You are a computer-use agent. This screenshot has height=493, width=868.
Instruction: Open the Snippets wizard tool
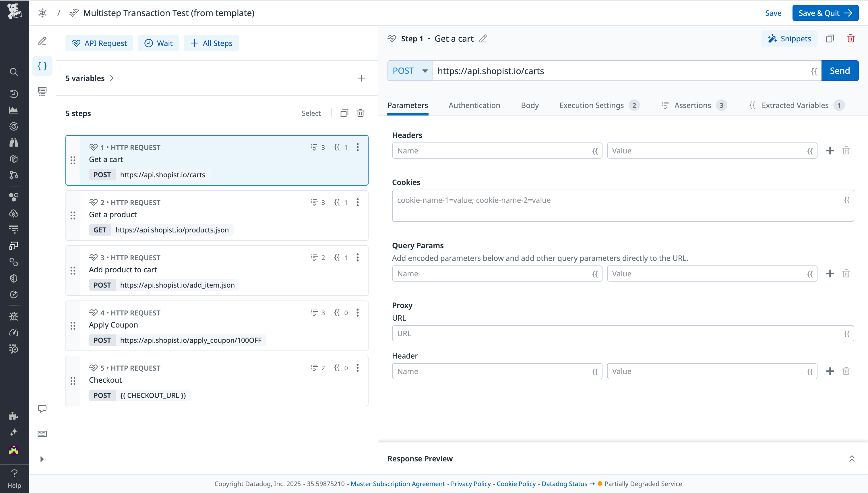(x=789, y=38)
